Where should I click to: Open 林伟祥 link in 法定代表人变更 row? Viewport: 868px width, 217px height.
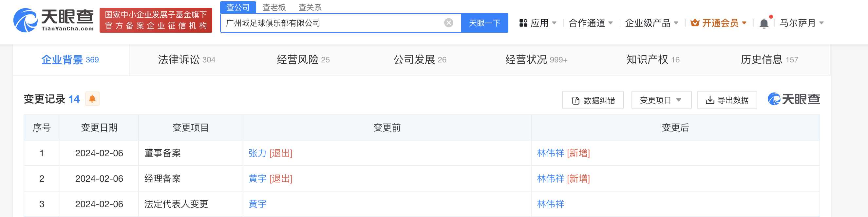tap(550, 204)
